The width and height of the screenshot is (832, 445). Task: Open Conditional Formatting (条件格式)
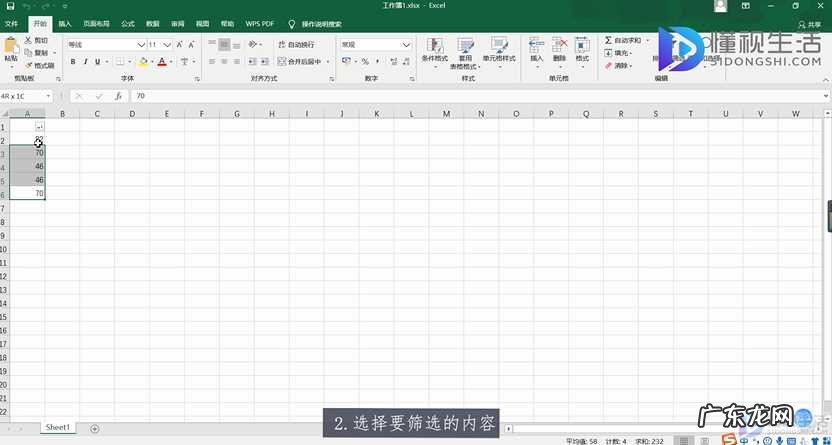coord(435,52)
